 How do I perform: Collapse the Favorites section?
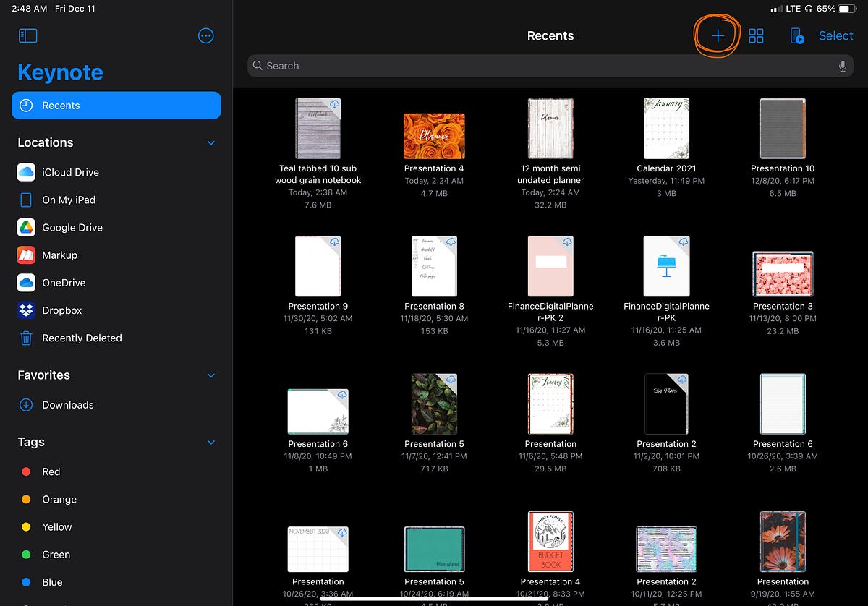click(210, 375)
